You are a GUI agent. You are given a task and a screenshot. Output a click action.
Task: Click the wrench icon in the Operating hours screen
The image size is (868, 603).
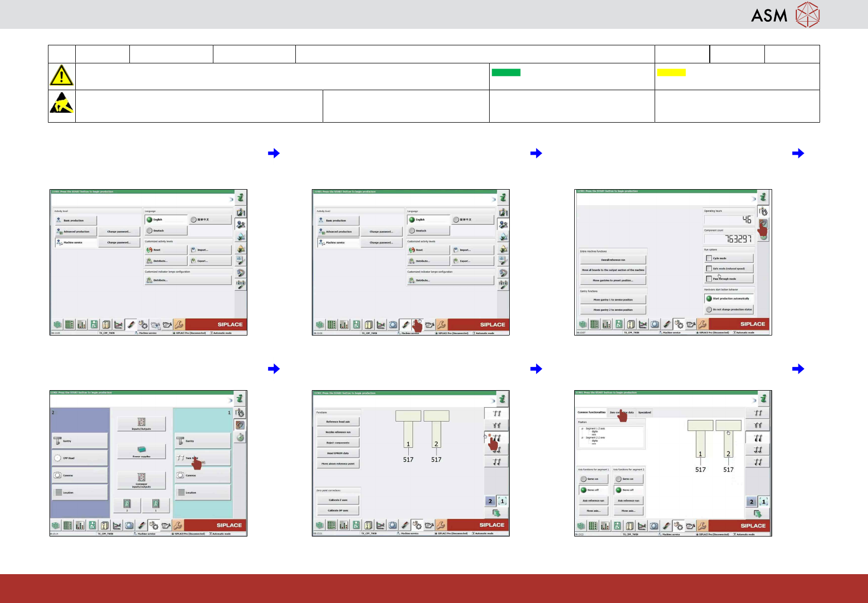click(x=702, y=324)
